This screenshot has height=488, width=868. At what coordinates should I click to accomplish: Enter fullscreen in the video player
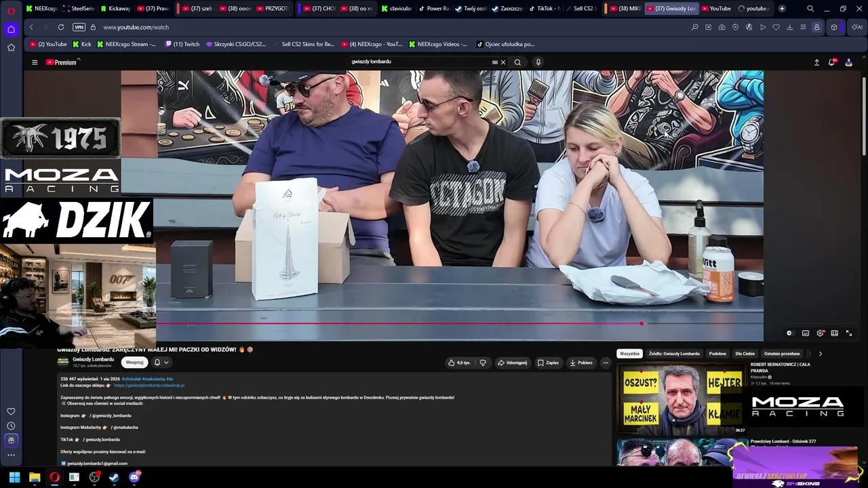pos(849,333)
